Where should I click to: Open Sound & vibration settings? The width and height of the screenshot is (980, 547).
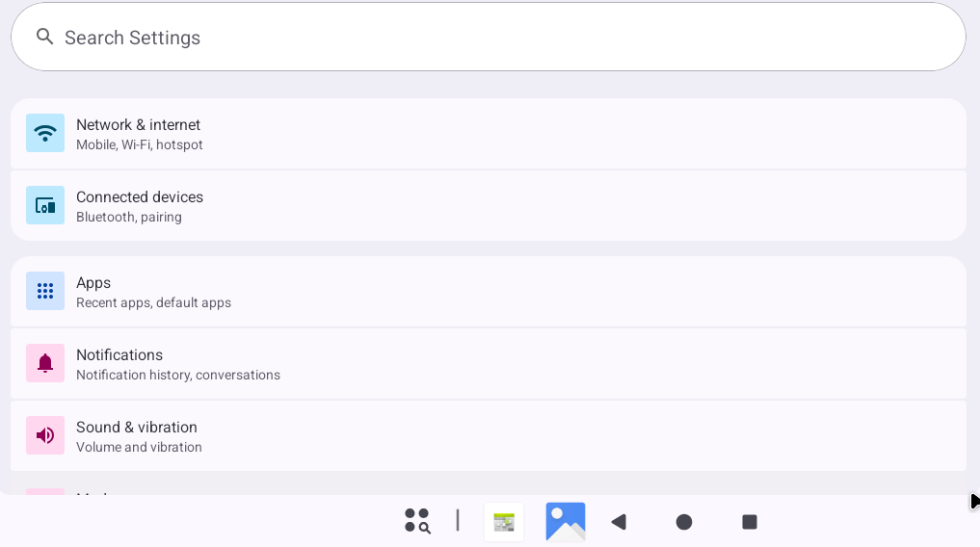tap(489, 436)
